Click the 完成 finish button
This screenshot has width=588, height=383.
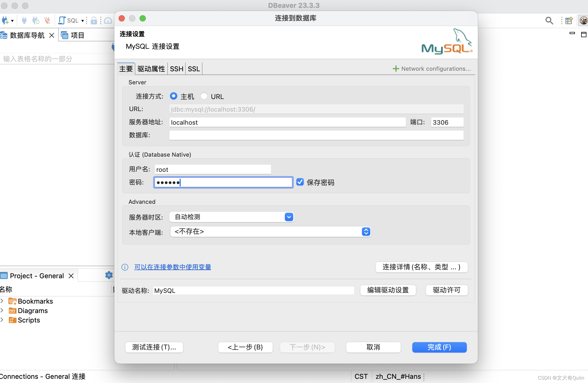point(439,347)
